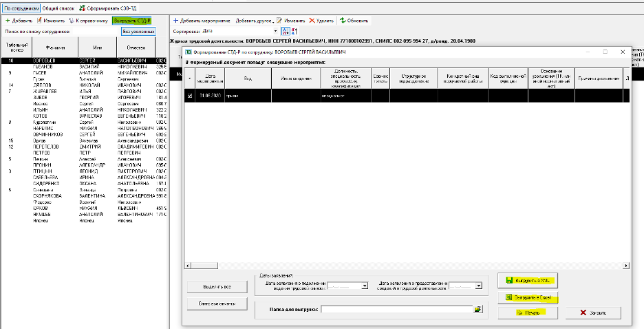Image resolution: width=644 pixels, height=329 pixels.
Task: Open the first application date dropdown for трудовой книжки
Action: coord(365,284)
